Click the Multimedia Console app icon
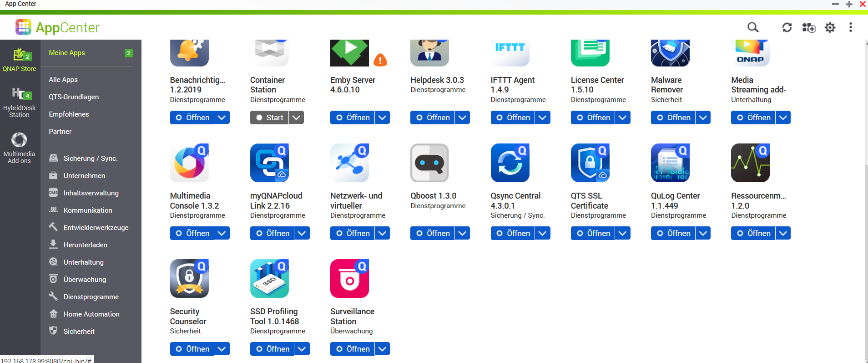 (189, 163)
